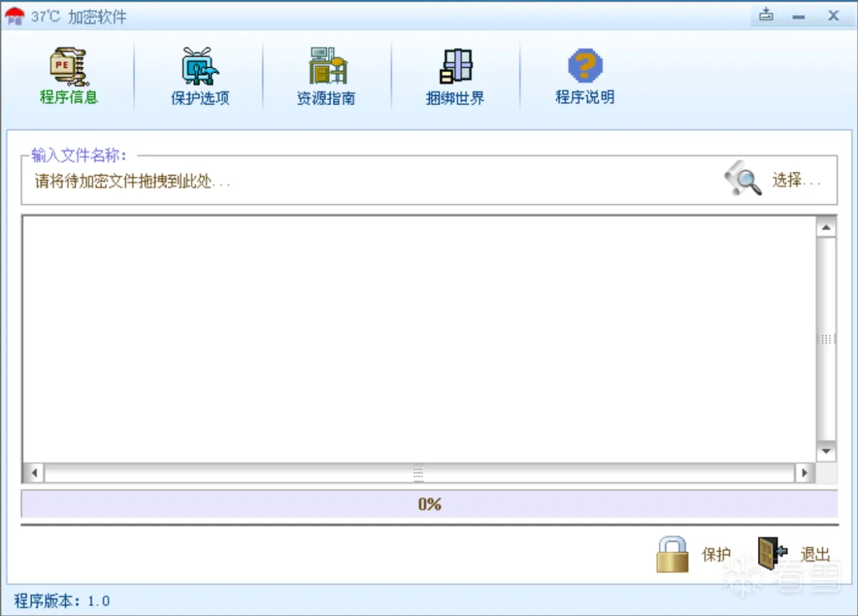Image resolution: width=858 pixels, height=616 pixels.
Task: Click the 捆绑世界 window-blocks icon
Action: click(455, 66)
